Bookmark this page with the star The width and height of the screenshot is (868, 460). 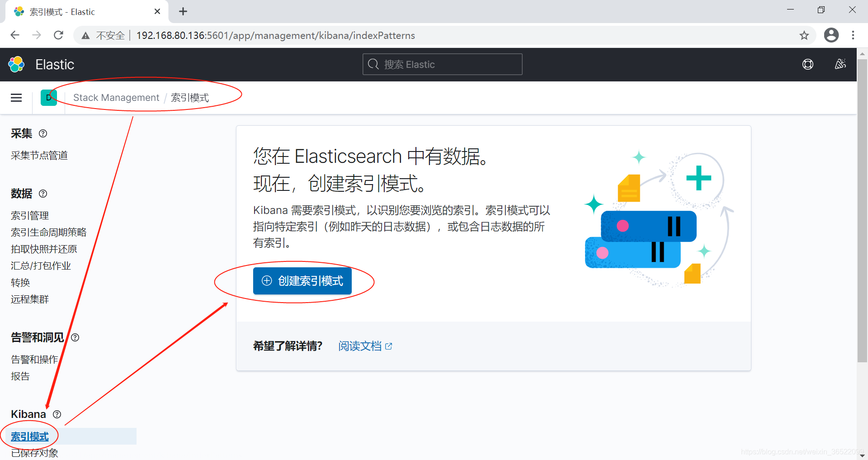click(804, 35)
